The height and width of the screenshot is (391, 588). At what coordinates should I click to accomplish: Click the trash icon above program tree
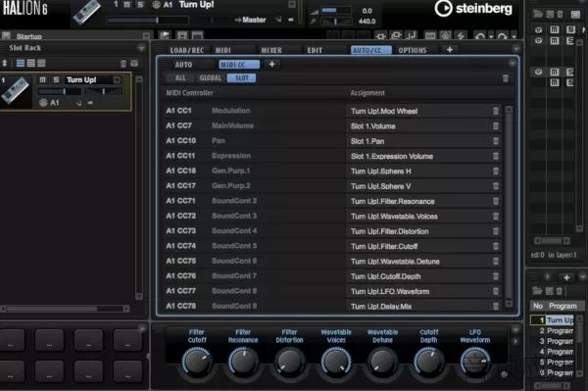coord(560,15)
